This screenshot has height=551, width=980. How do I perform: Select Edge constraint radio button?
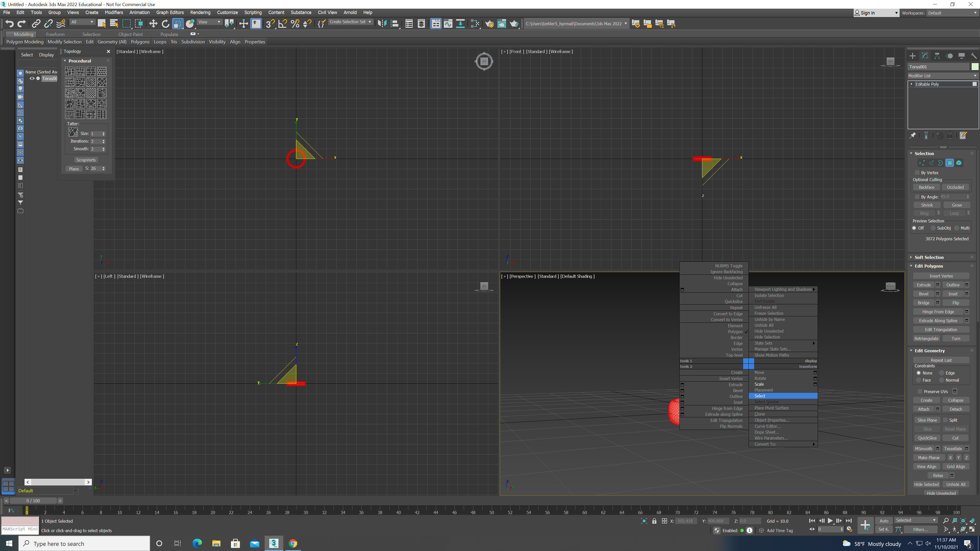coord(941,373)
